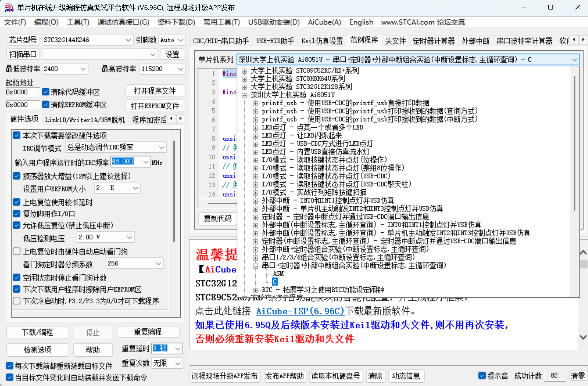Screen dimensions: 588x386
Task: Expand the STC89C52RC/RD+ series tree node
Action: [x=244, y=71]
